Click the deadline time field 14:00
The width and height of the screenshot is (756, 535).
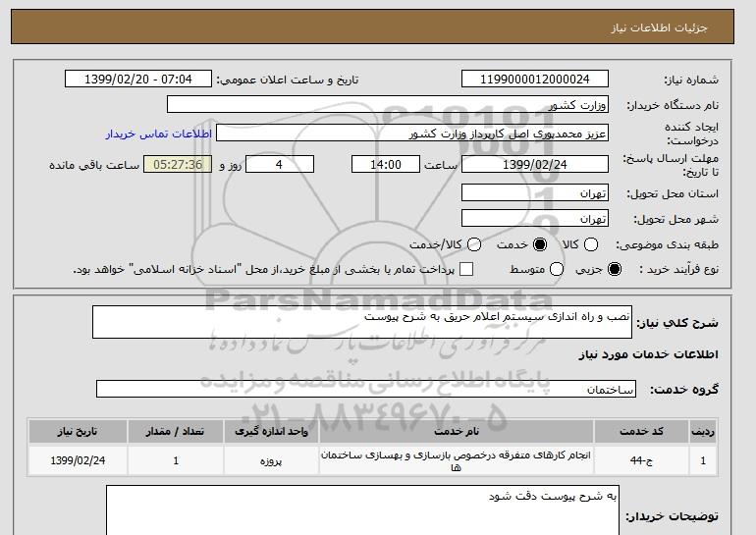(386, 164)
